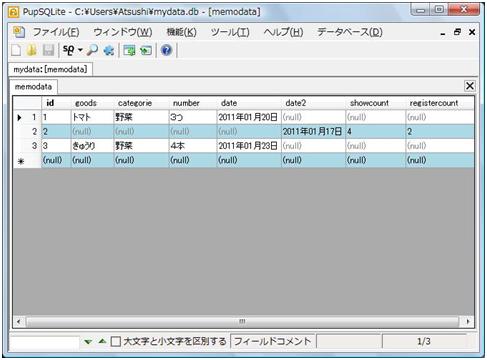This screenshot has width=487, height=360.
Task: Click the select-all corner grid cell
Action: pyautogui.click(x=27, y=103)
